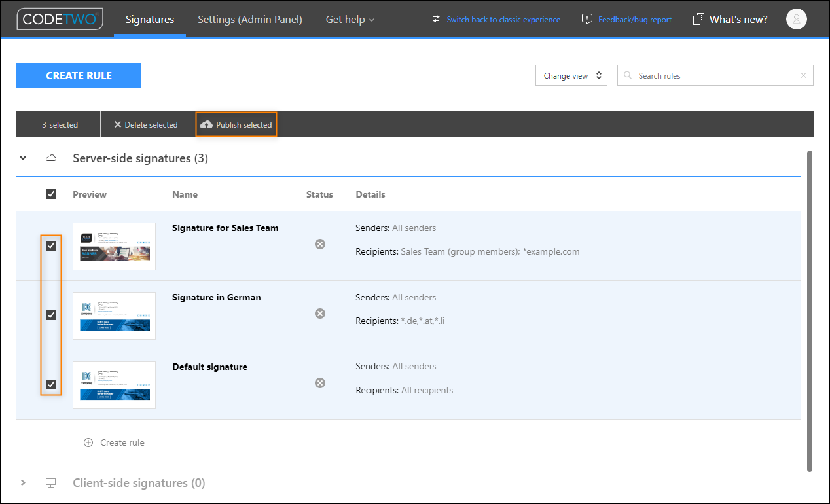Click status icon for Signature in German
830x504 pixels.
point(320,314)
